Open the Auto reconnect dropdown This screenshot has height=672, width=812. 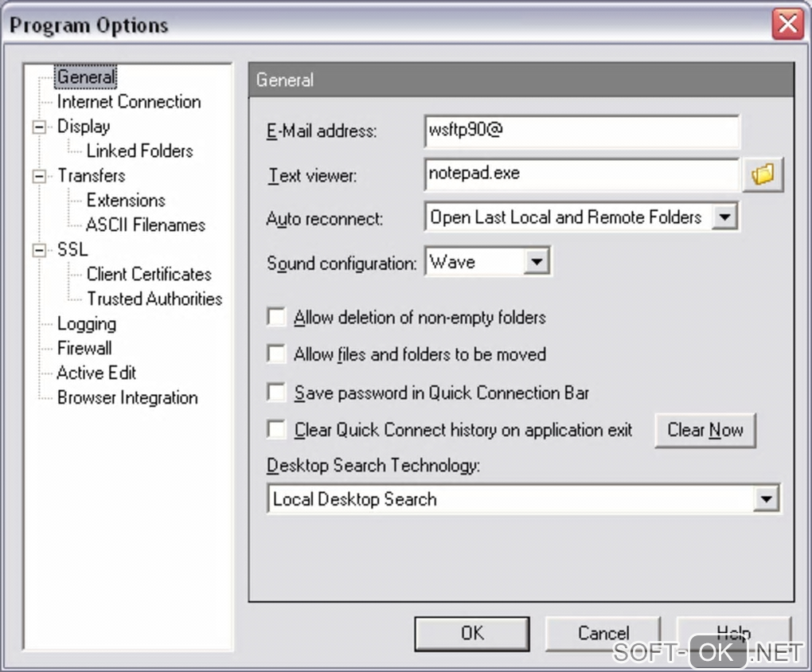click(724, 217)
